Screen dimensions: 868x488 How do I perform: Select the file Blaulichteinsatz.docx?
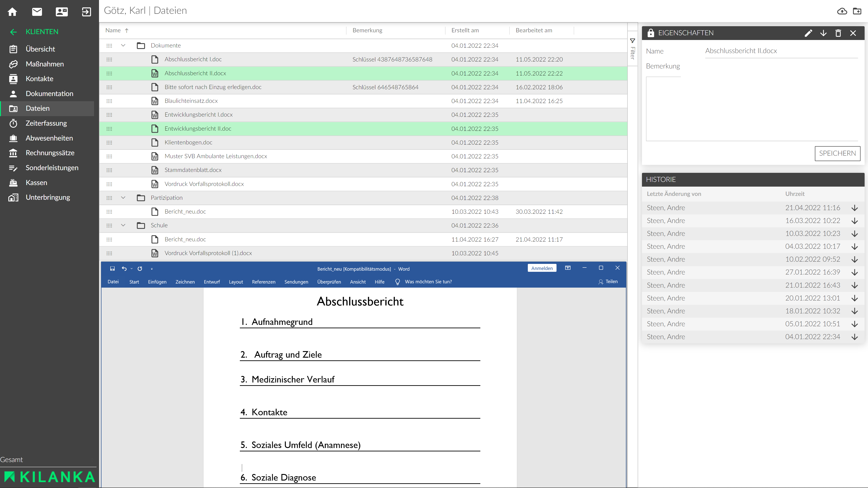click(191, 101)
